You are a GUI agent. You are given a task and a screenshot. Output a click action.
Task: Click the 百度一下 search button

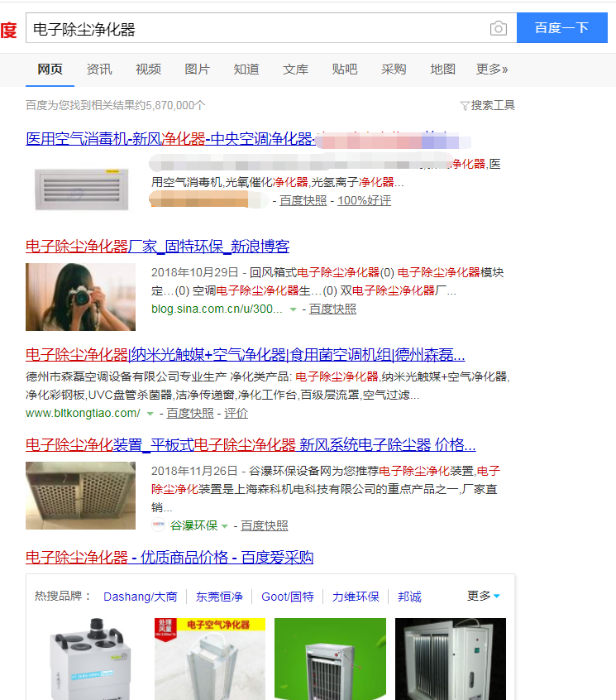coord(562,27)
